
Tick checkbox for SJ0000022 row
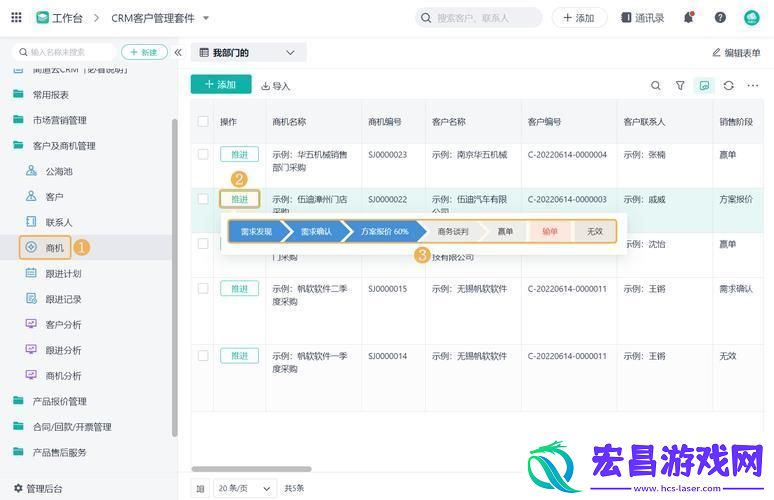[203, 199]
